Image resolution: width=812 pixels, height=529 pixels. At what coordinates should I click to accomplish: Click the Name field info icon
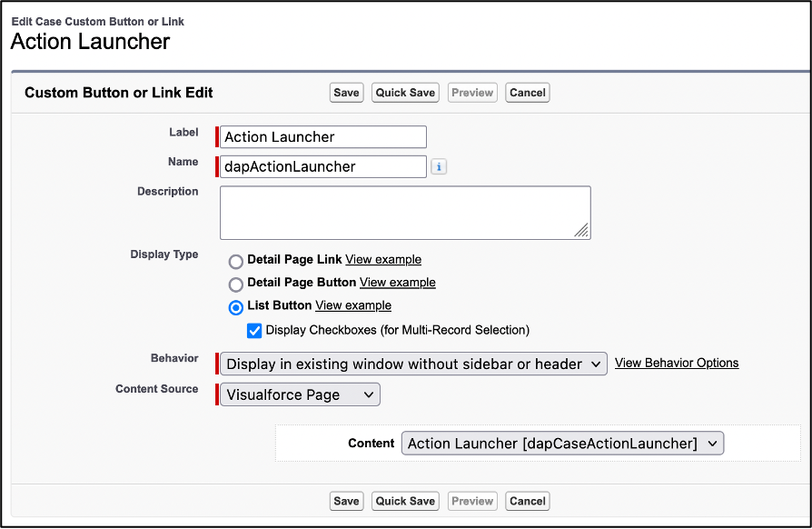point(439,167)
